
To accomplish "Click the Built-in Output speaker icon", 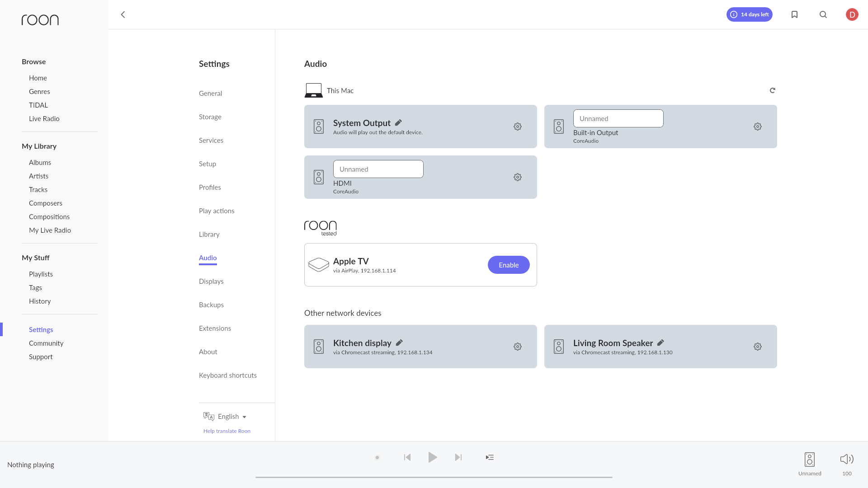I will coord(559,127).
